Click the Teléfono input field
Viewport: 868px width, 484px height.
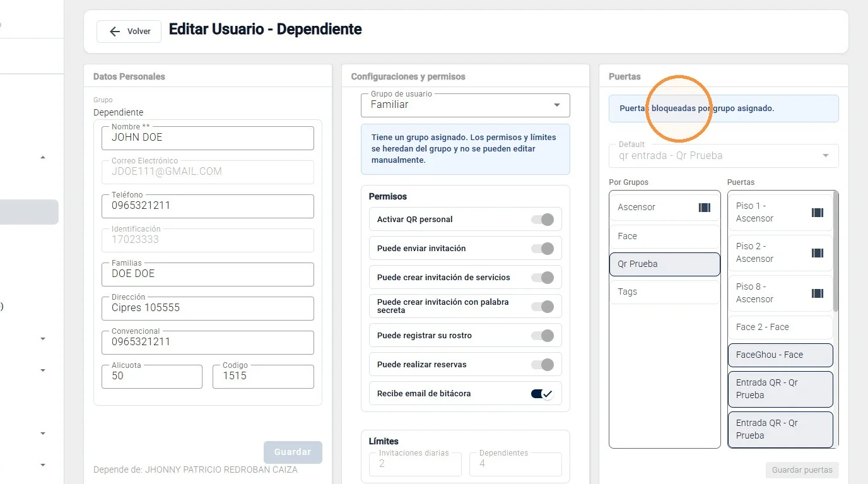pos(208,206)
